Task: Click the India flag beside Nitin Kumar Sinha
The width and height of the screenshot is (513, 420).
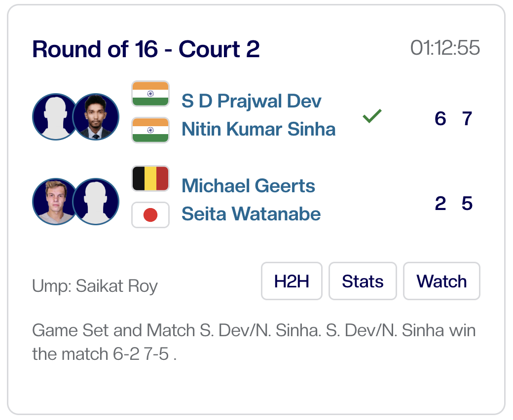Action: [150, 130]
